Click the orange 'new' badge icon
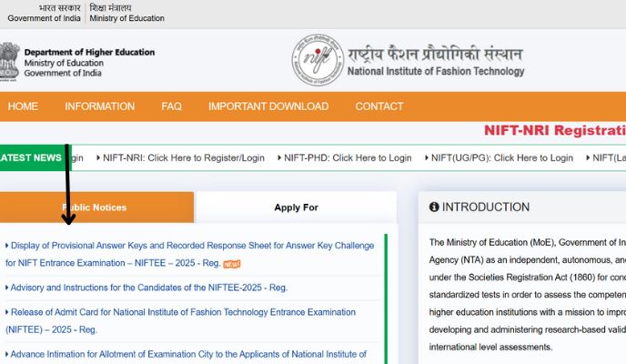 coord(232,264)
